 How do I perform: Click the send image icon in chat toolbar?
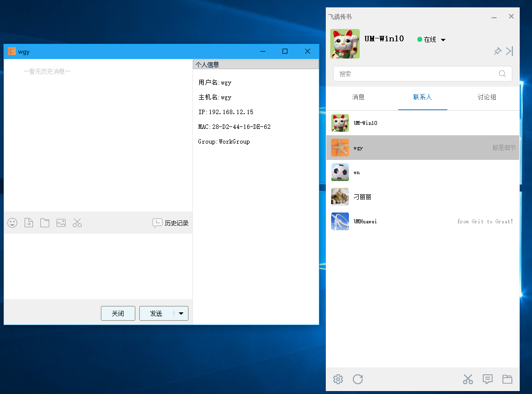(x=61, y=223)
